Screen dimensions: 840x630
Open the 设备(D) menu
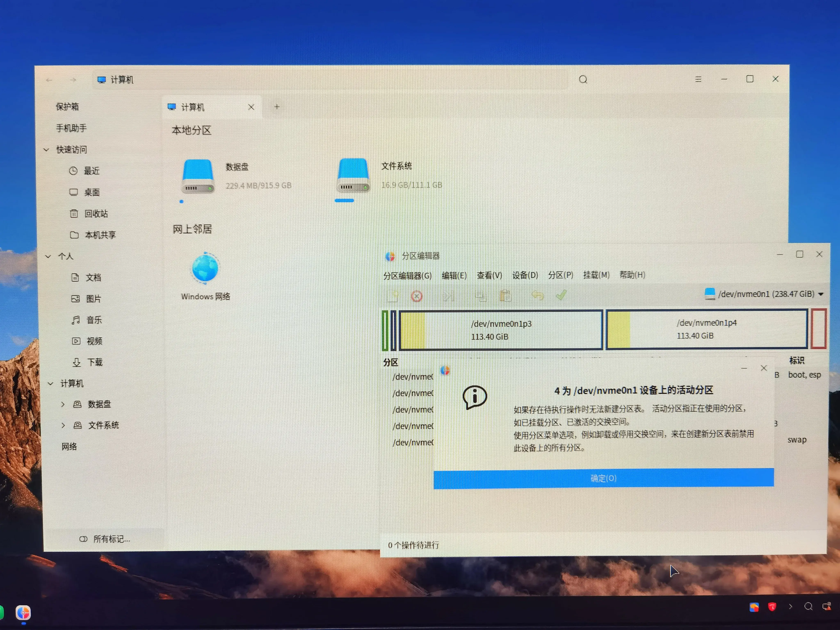[525, 275]
